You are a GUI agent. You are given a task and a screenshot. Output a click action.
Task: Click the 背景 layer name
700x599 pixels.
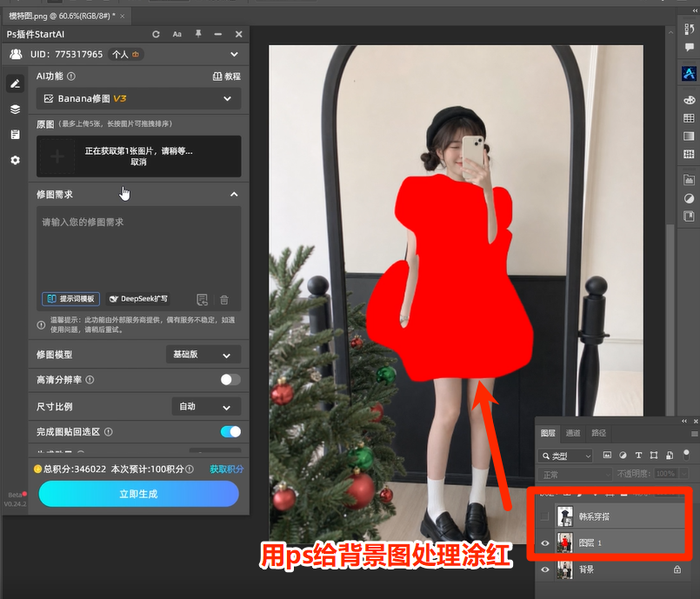(x=586, y=569)
